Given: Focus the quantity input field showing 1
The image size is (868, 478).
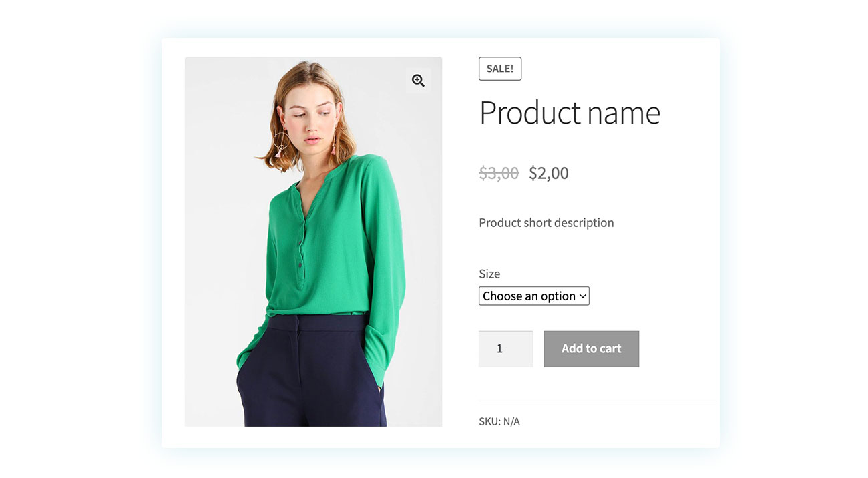Looking at the screenshot, I should (x=505, y=348).
